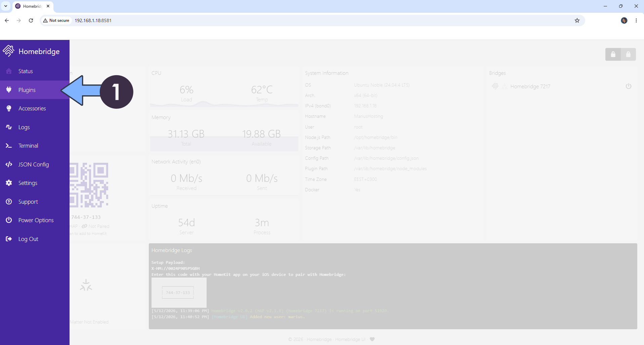Click the Config Path value config.json

click(x=386, y=158)
